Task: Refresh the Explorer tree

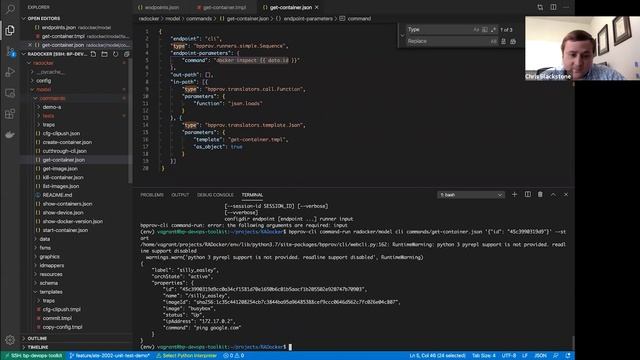Action: pyautogui.click(x=116, y=54)
